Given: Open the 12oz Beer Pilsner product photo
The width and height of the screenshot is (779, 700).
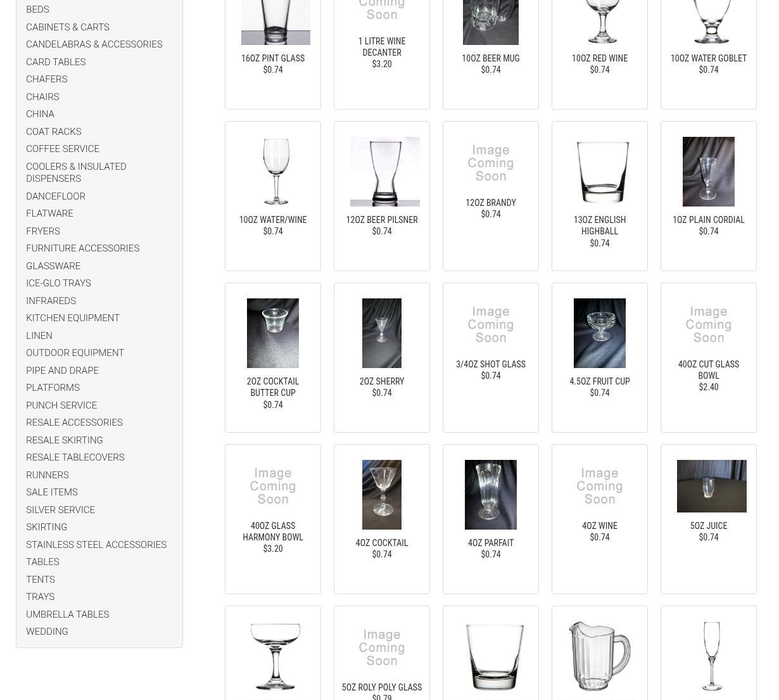Looking at the screenshot, I should click(x=385, y=172).
